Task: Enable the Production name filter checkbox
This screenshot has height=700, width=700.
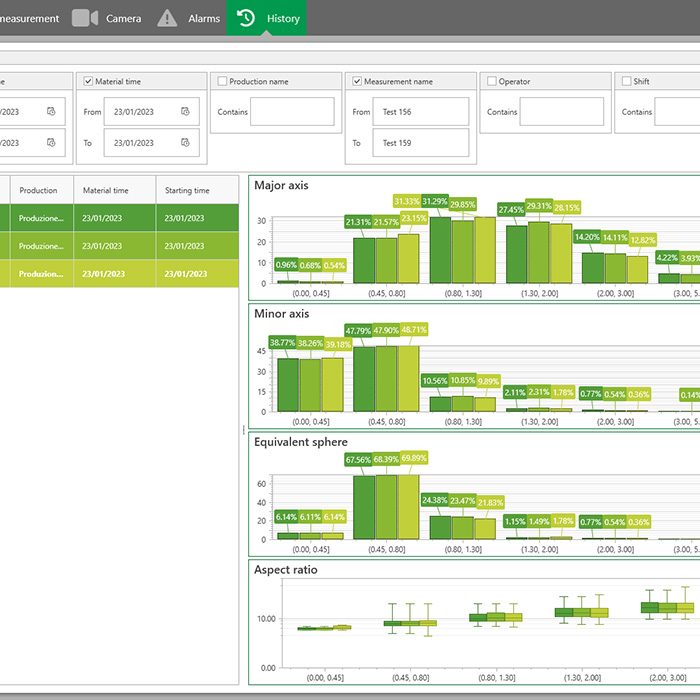Action: click(222, 81)
